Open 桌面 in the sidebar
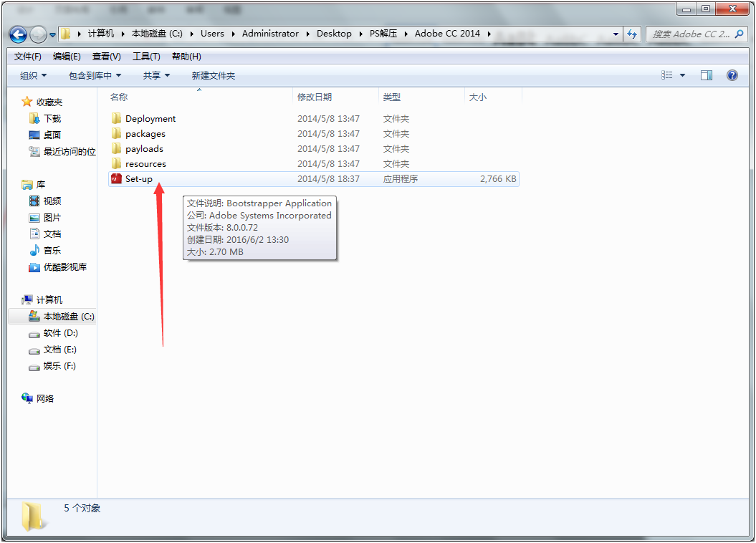 pos(46,135)
